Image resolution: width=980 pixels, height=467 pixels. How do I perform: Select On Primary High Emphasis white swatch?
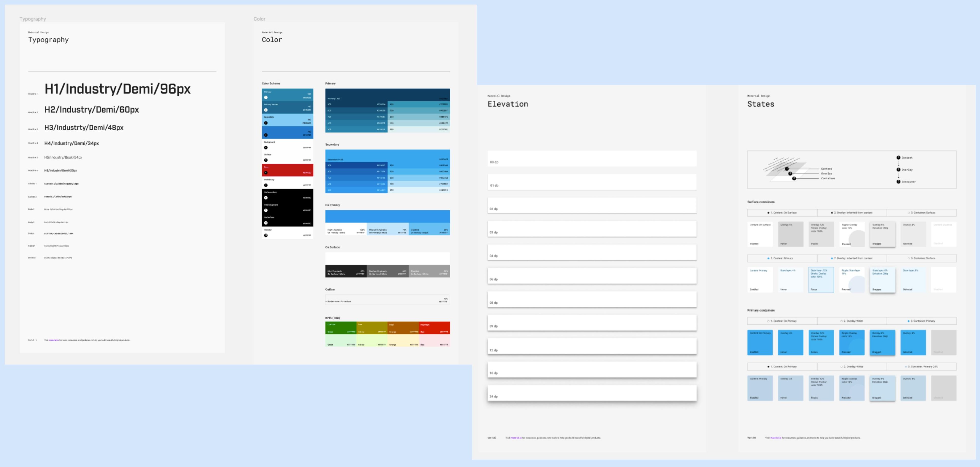(x=346, y=229)
